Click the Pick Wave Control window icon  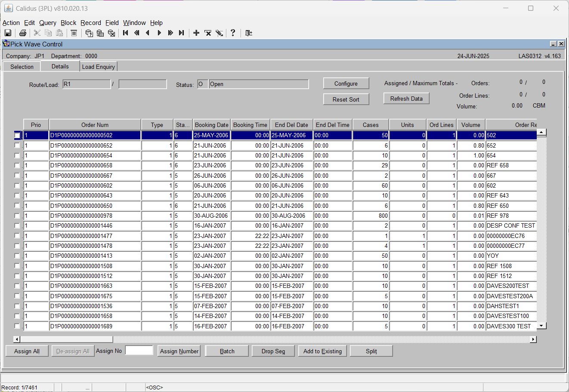coord(6,44)
